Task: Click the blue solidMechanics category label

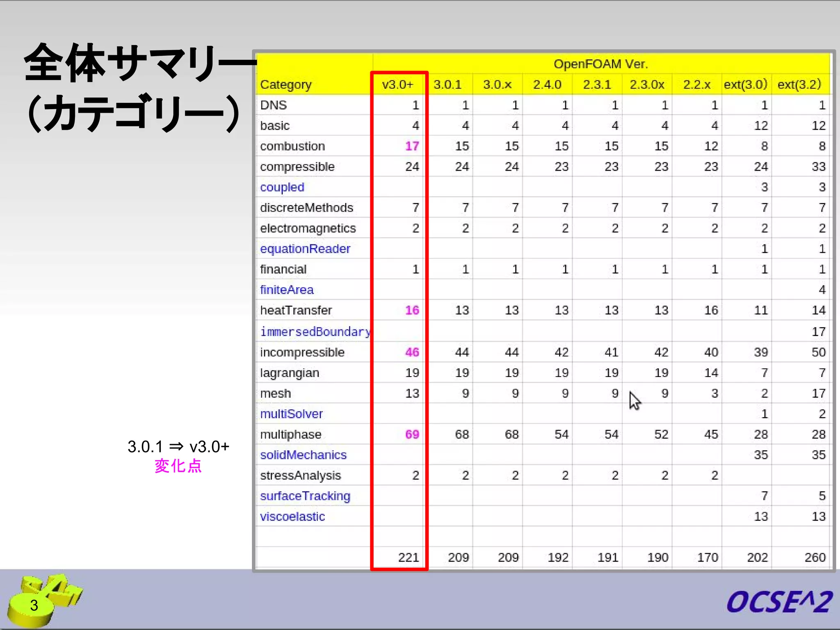Action: click(303, 455)
